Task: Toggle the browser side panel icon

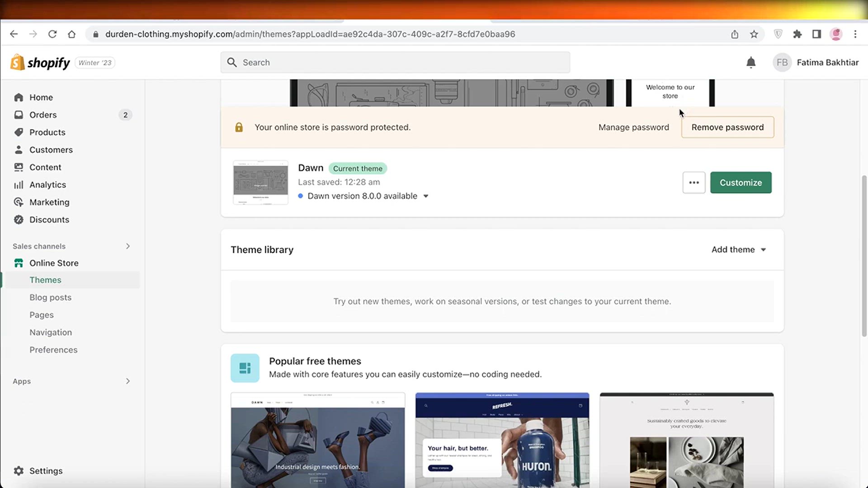Action: tap(816, 34)
